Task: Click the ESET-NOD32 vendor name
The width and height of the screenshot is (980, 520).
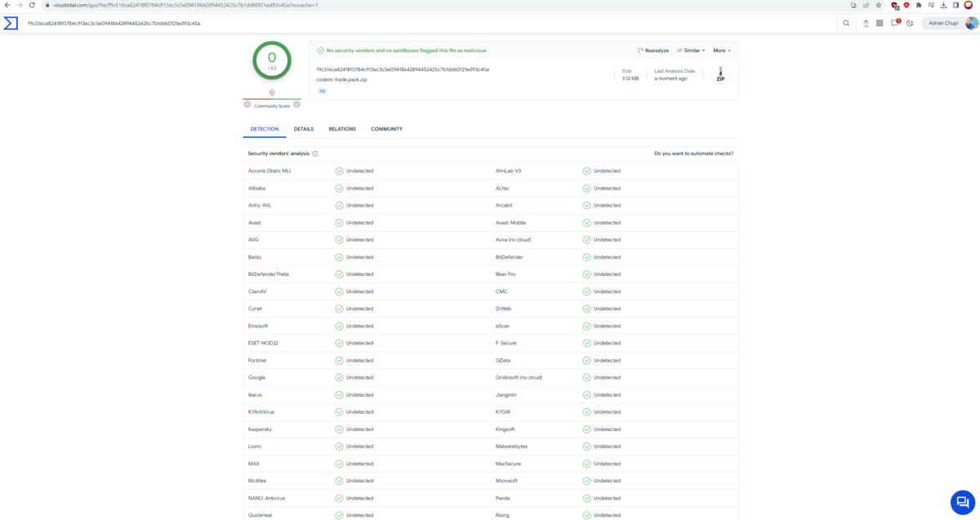Action: [x=263, y=343]
